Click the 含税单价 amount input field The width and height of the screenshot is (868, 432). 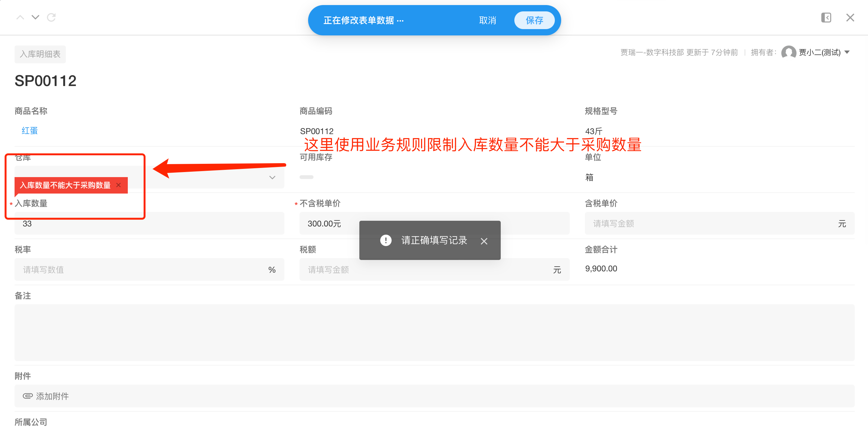pyautogui.click(x=718, y=223)
